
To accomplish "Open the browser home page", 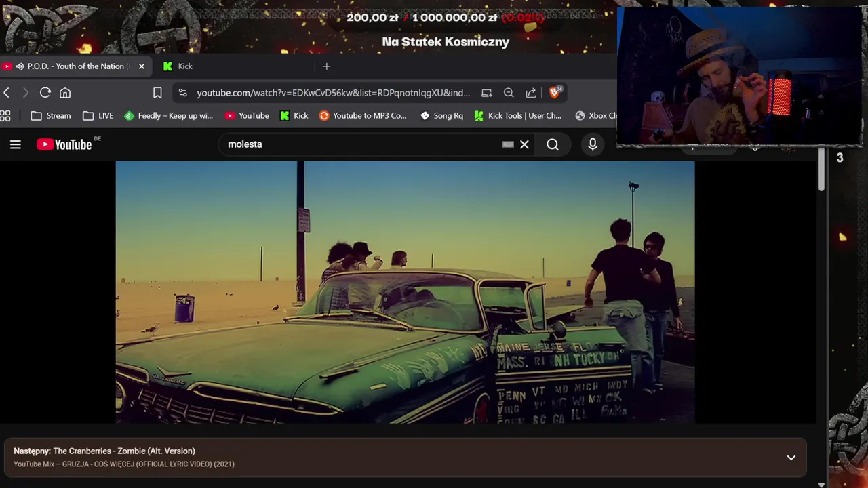I will (65, 93).
